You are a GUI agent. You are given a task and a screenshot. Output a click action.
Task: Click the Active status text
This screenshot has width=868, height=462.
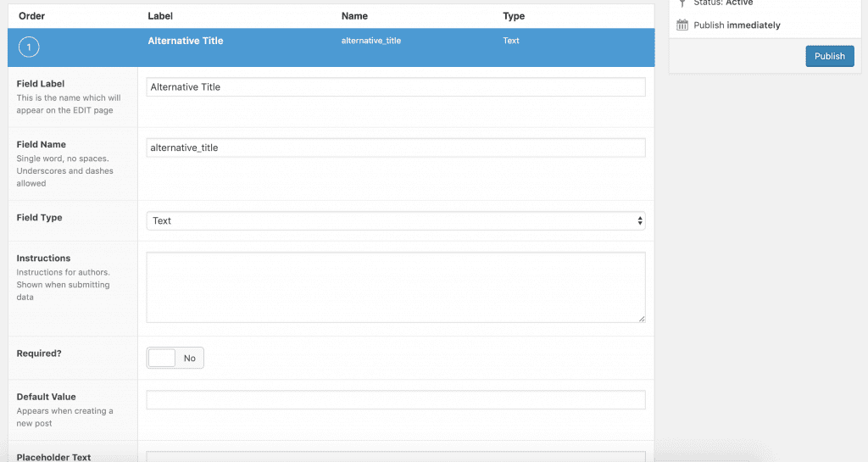click(739, 3)
